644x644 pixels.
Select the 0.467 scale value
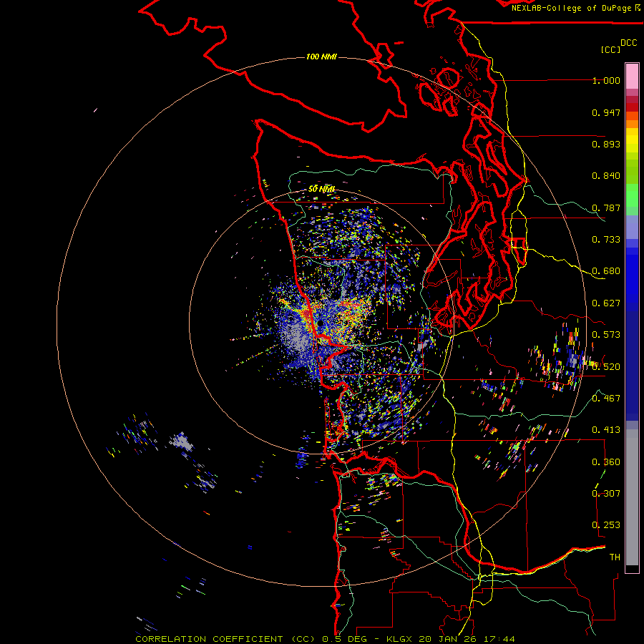(x=606, y=399)
